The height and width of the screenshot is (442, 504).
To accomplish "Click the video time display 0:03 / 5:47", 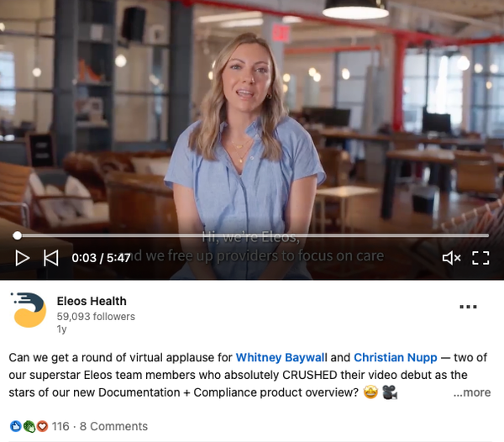I will (101, 258).
